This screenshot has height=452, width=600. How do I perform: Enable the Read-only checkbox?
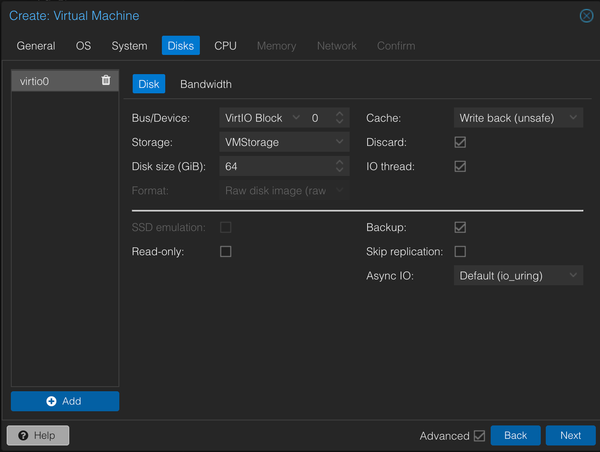226,251
